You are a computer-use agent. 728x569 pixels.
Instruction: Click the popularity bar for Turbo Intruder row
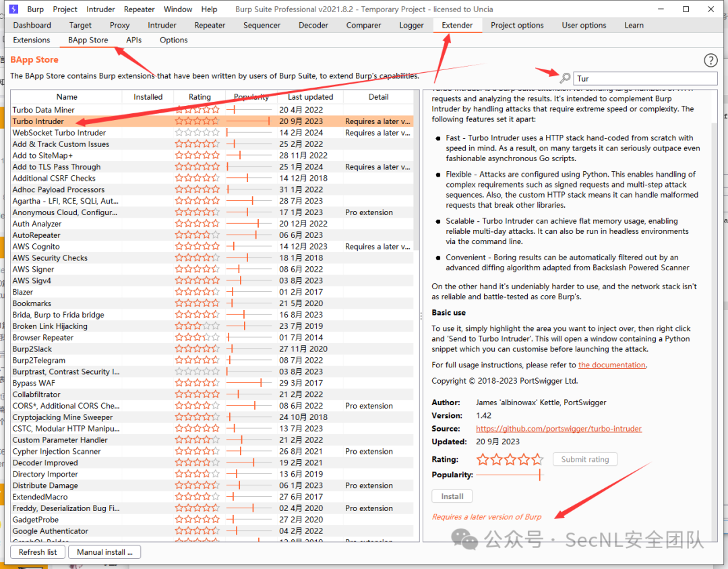248,121
